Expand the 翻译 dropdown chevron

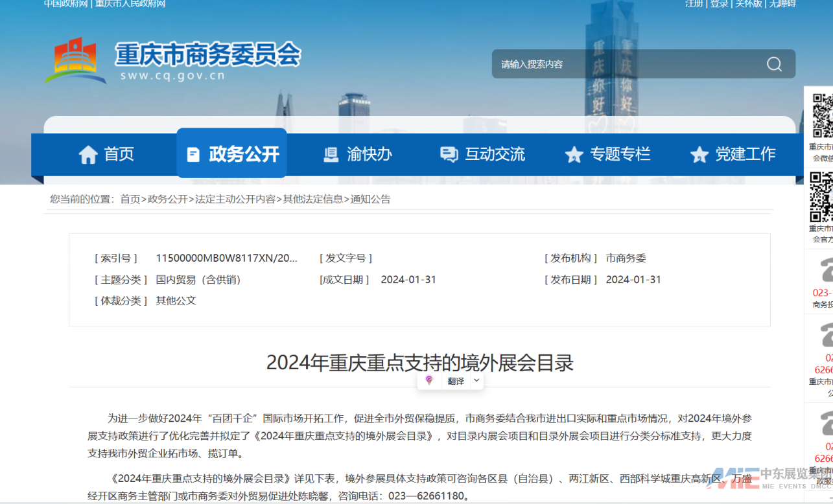[476, 380]
